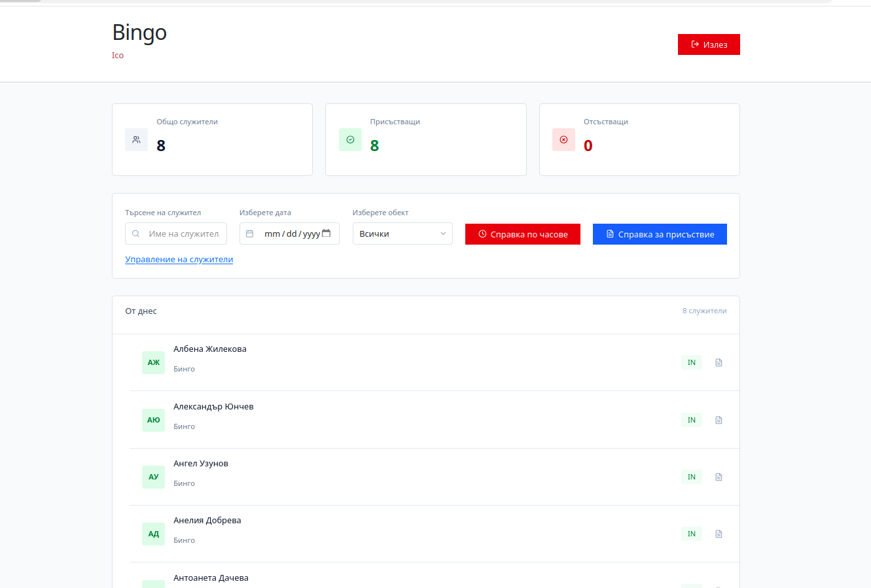Click the exit icon in the Излез button
871x588 pixels.
pos(695,44)
